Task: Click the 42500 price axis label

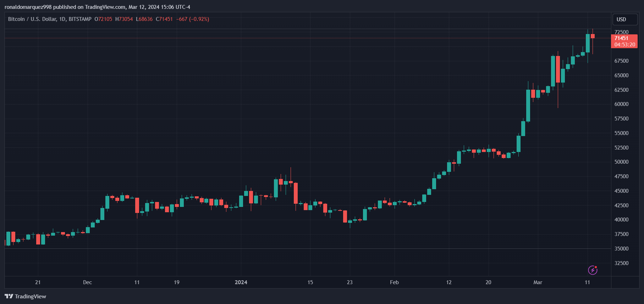Action: 621,206
